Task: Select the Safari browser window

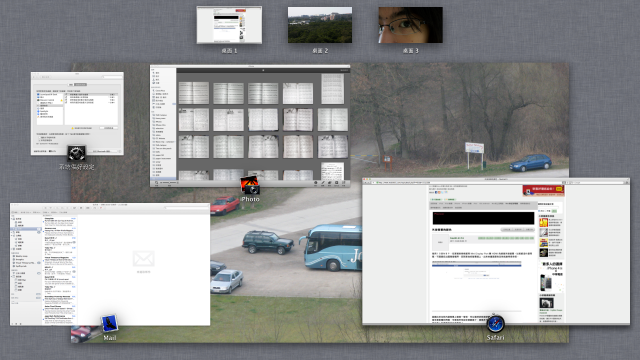Action: 496,251
